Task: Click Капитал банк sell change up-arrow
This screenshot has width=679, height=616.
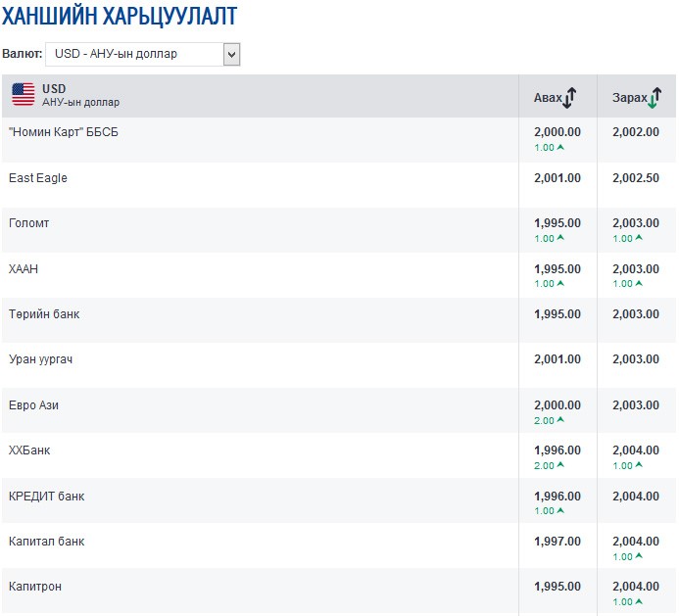Action: (639, 556)
